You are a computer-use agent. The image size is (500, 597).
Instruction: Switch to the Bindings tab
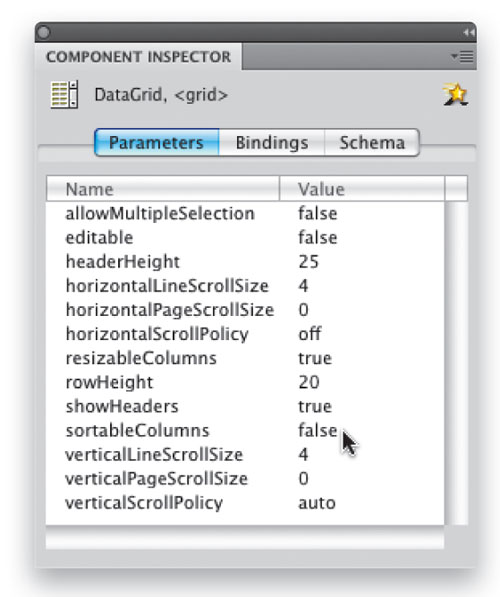[x=272, y=143]
